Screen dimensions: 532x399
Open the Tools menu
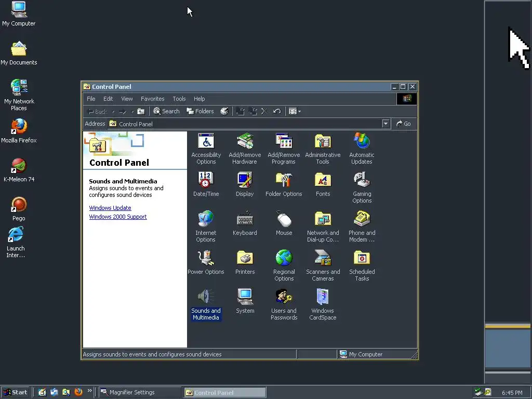point(179,99)
